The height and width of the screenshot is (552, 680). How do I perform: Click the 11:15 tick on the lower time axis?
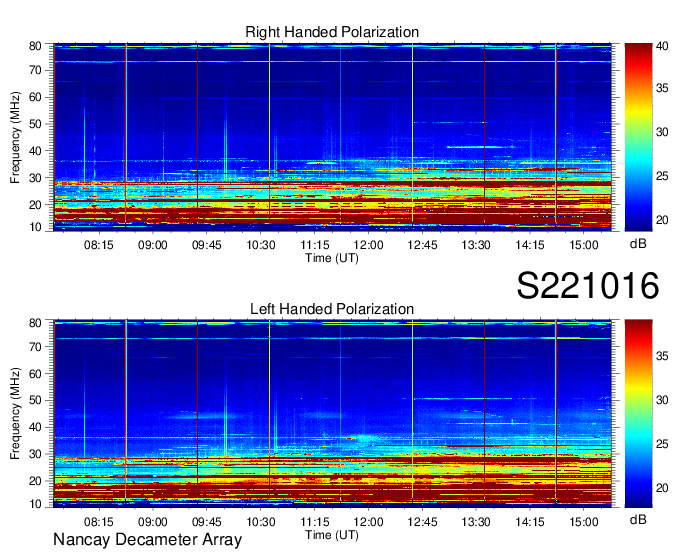pos(314,522)
